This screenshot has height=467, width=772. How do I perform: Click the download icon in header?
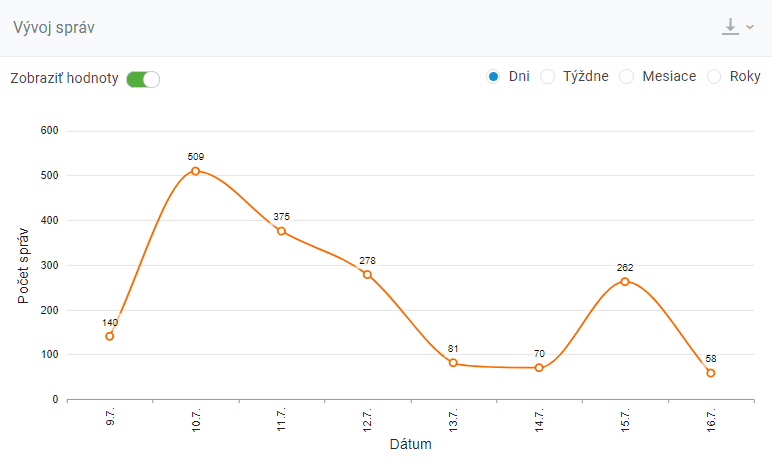[730, 27]
